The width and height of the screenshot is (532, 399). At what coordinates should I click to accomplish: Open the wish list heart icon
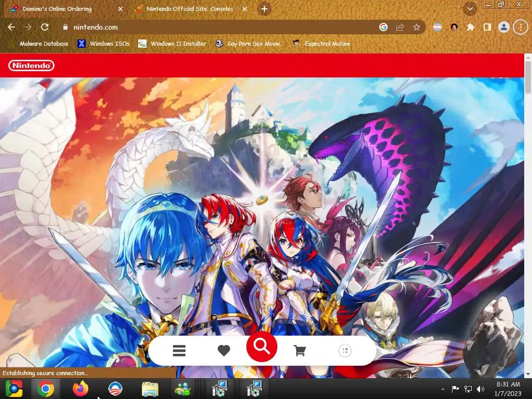[x=223, y=351]
